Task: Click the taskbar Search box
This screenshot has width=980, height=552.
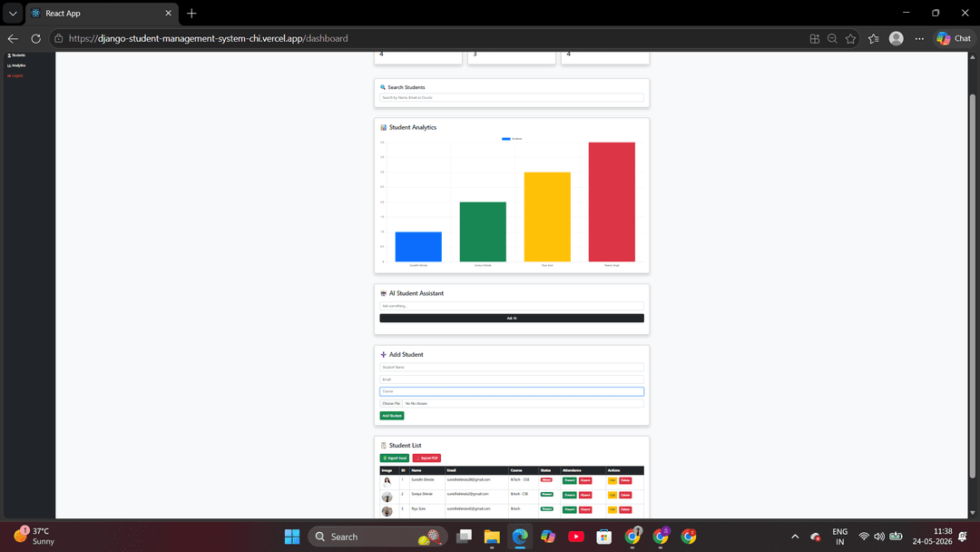Action: tap(377, 537)
